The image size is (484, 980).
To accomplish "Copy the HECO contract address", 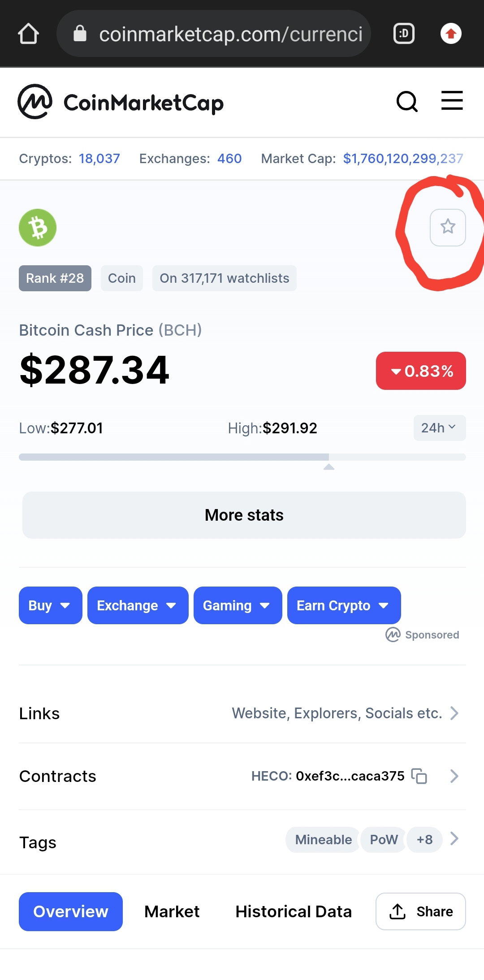I will pyautogui.click(x=419, y=776).
